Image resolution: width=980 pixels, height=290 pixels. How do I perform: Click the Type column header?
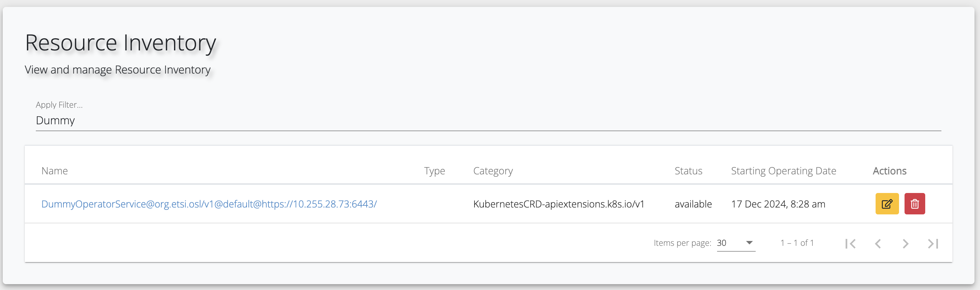tap(435, 171)
